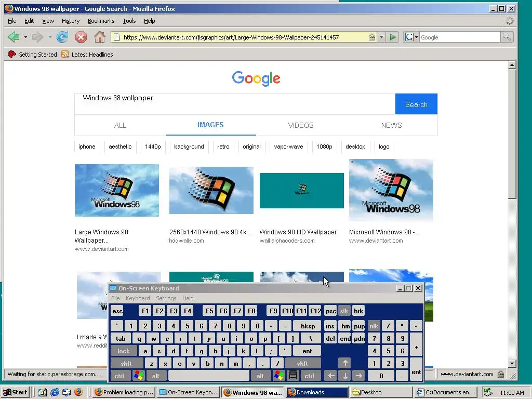Filter results with the aesthetic chip

(120, 147)
